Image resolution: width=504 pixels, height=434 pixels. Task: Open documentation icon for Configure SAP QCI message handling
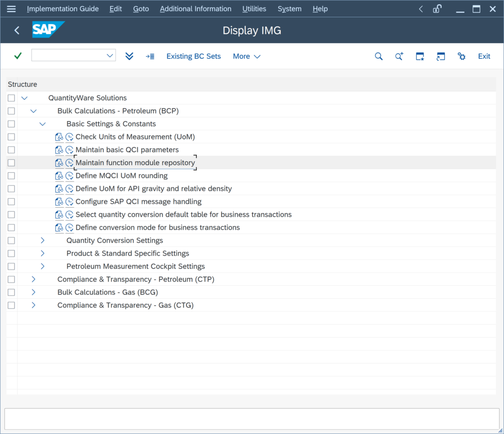tap(59, 202)
